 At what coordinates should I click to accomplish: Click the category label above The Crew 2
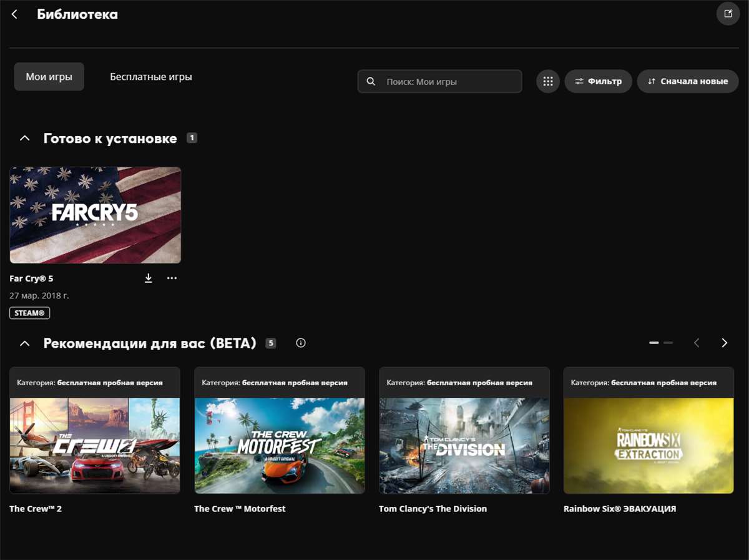point(90,383)
